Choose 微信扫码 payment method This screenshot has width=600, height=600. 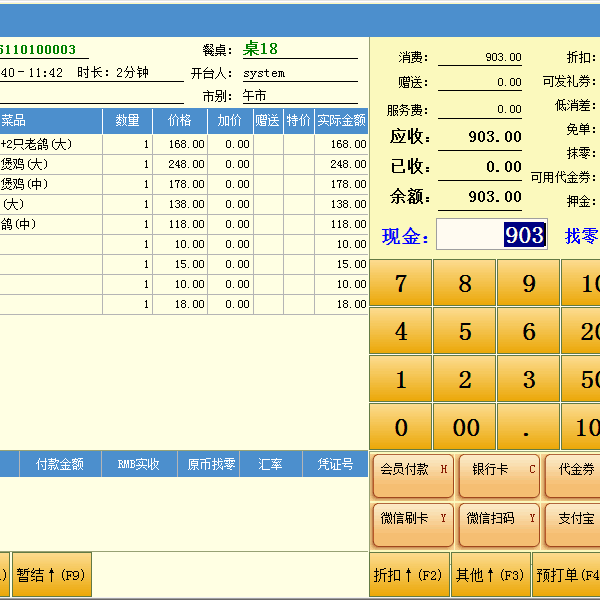tap(499, 525)
